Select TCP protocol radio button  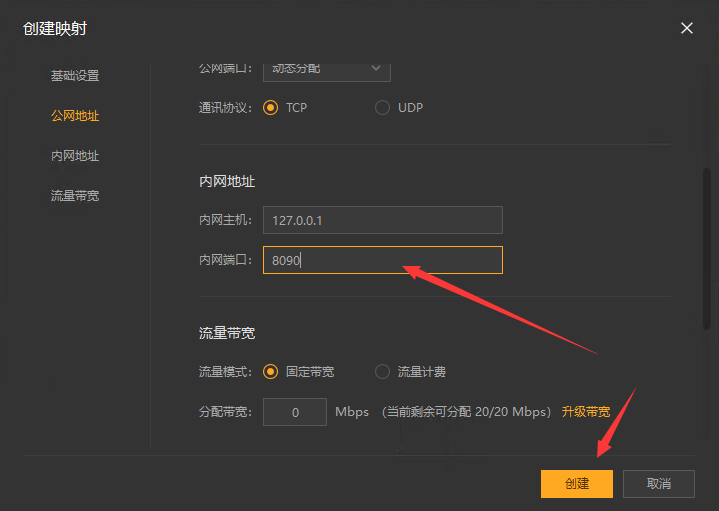[x=271, y=108]
